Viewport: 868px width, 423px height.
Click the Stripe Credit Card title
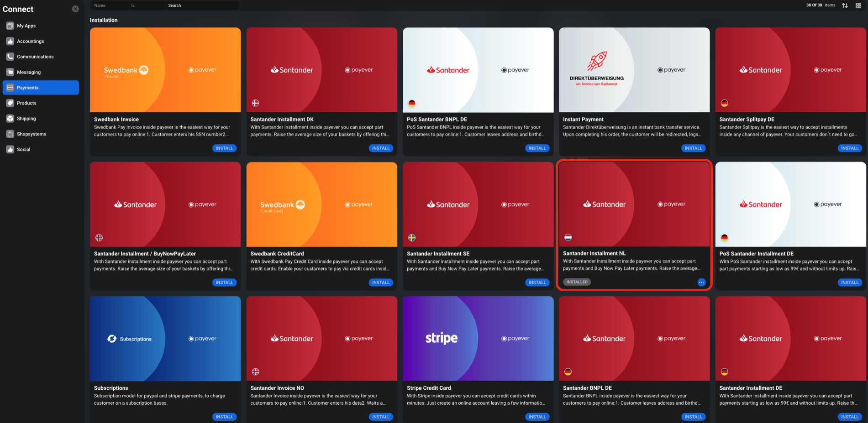[429, 388]
